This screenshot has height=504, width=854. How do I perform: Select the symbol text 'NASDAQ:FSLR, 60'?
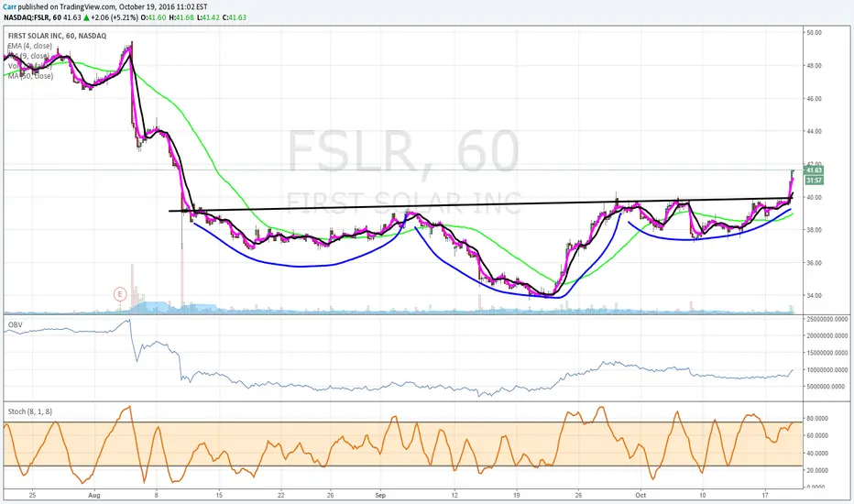click(x=32, y=17)
